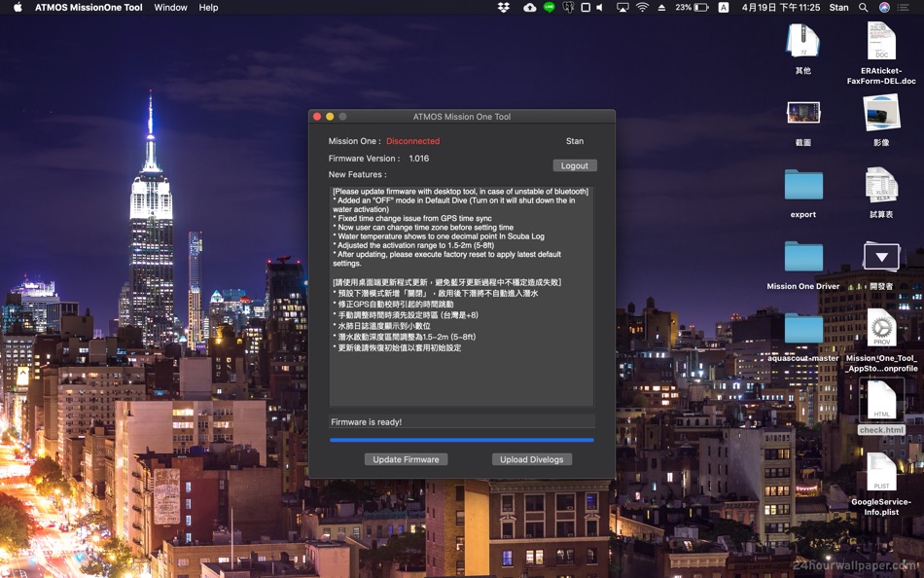Click the Upload Divelogs button
Viewport: 924px width, 578px height.
pos(531,459)
